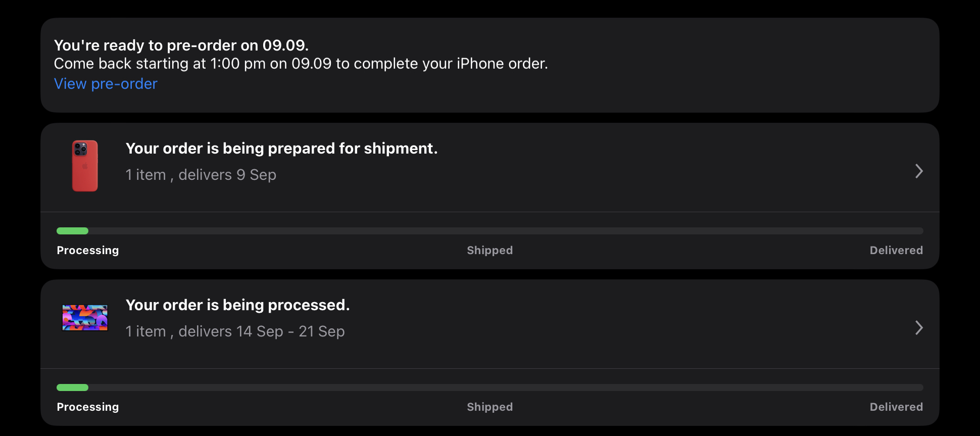Open "Your order is being processed" heading
Screen dimensions: 980x436
click(237, 305)
